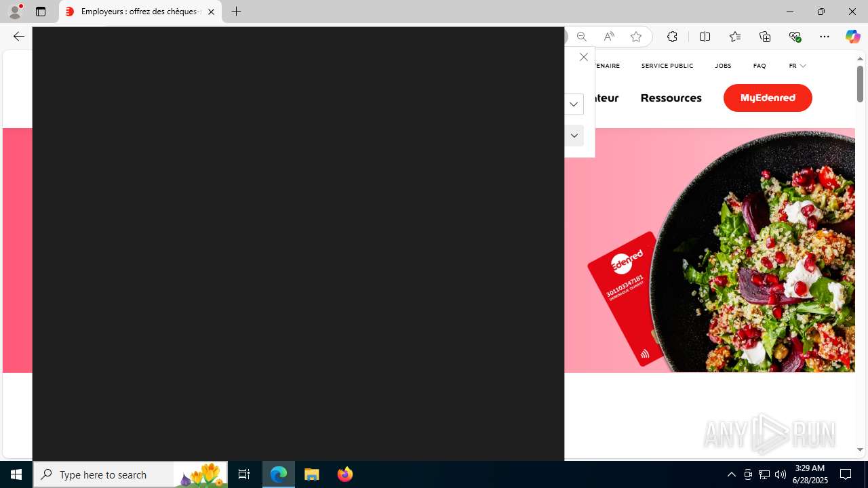This screenshot has height=488, width=868.
Task: Open Settings and more ellipsis
Action: (x=825, y=37)
